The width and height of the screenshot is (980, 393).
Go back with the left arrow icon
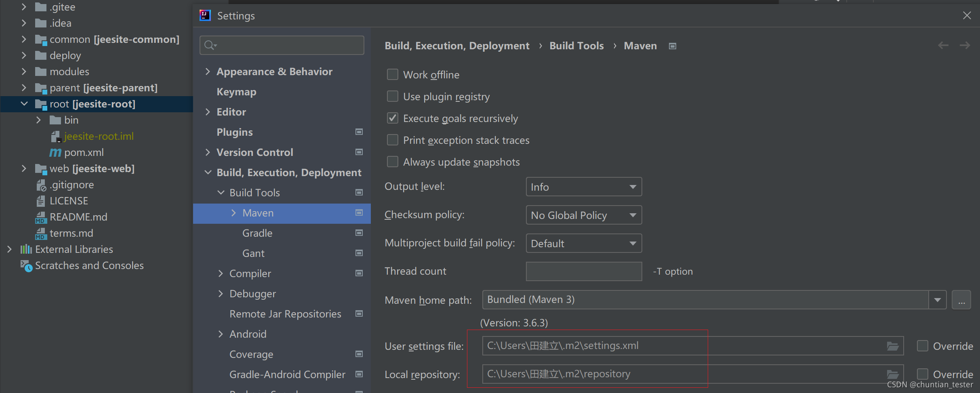943,46
